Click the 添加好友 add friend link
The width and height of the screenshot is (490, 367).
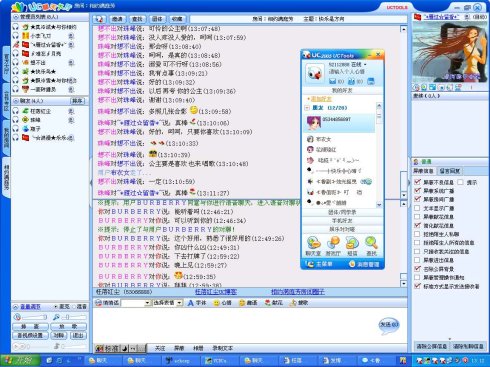pyautogui.click(x=321, y=99)
